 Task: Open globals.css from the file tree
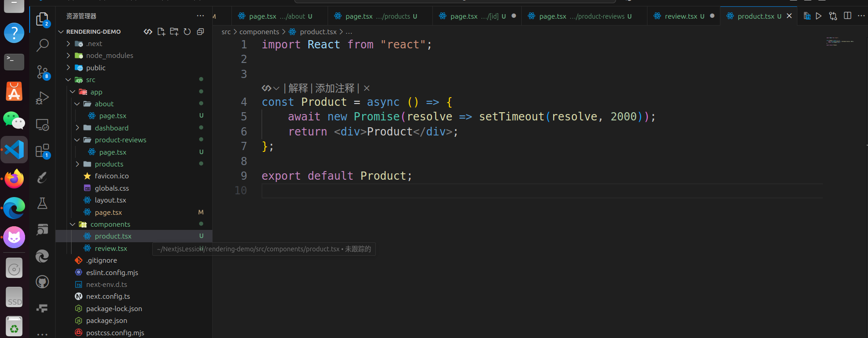tap(112, 188)
